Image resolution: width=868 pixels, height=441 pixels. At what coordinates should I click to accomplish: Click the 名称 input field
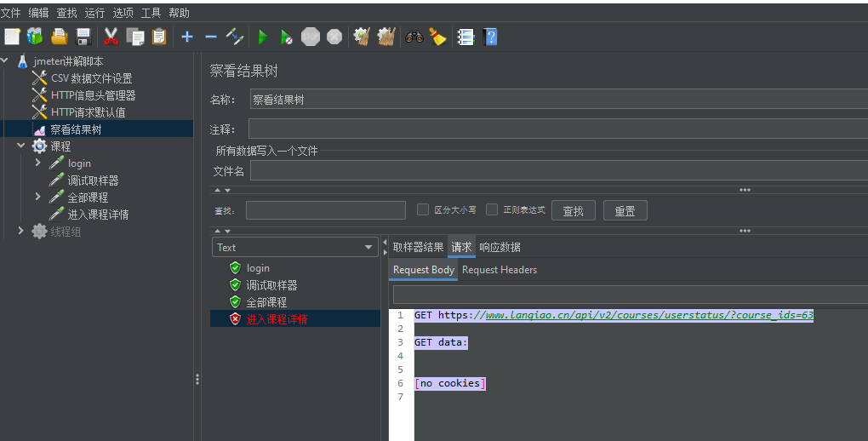(x=559, y=100)
